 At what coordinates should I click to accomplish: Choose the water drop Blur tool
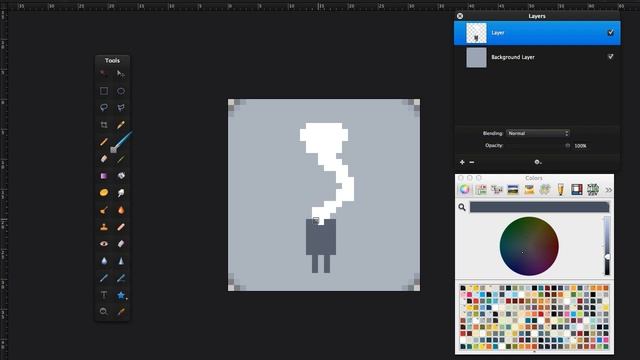[x=104, y=261]
